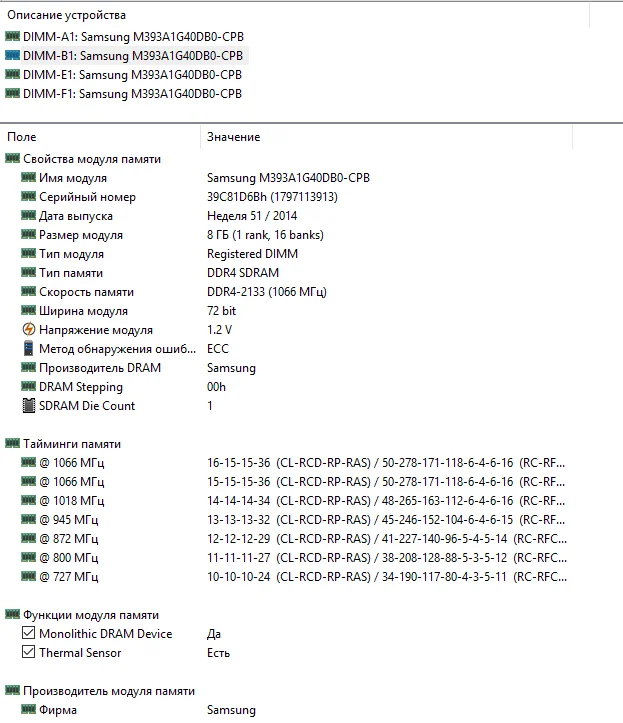Click the server icon for Метод обнаружения ошибок
623x723 pixels.
click(29, 348)
